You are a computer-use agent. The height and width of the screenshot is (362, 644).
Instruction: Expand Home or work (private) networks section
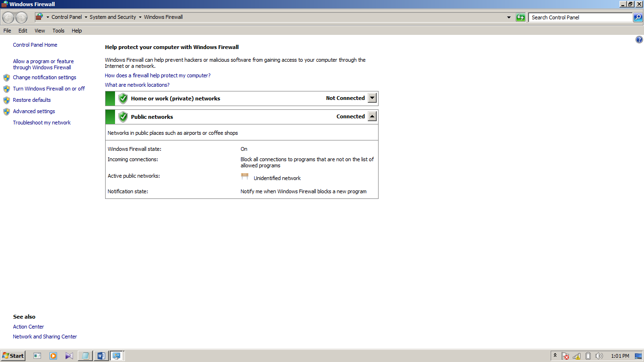click(x=372, y=98)
